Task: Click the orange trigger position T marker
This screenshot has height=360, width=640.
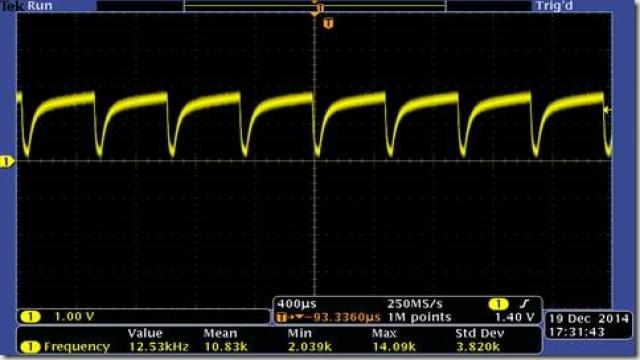Action: click(328, 24)
